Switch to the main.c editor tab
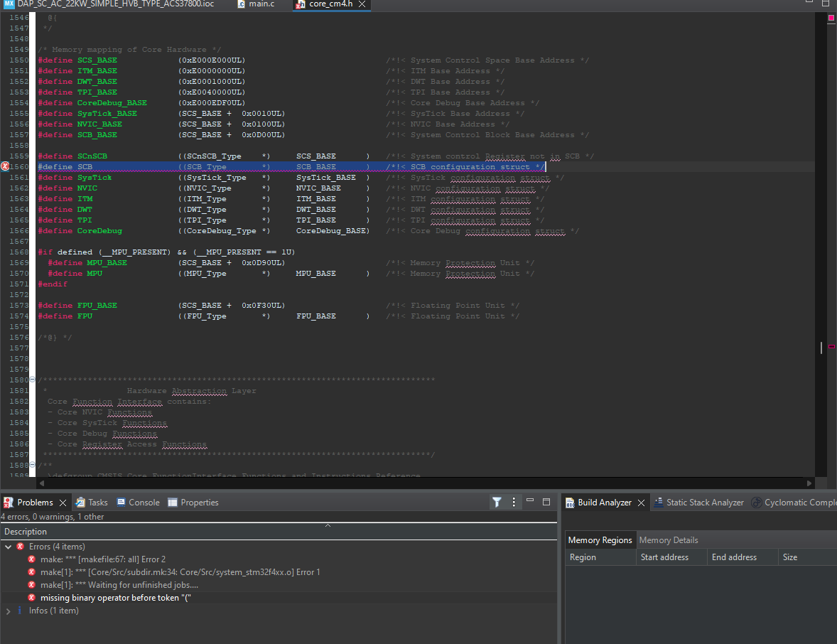Viewport: 837px width, 644px height. (261, 4)
